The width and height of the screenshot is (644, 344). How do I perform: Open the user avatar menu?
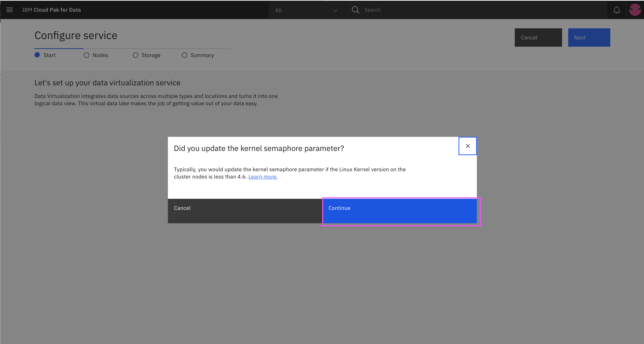(635, 10)
